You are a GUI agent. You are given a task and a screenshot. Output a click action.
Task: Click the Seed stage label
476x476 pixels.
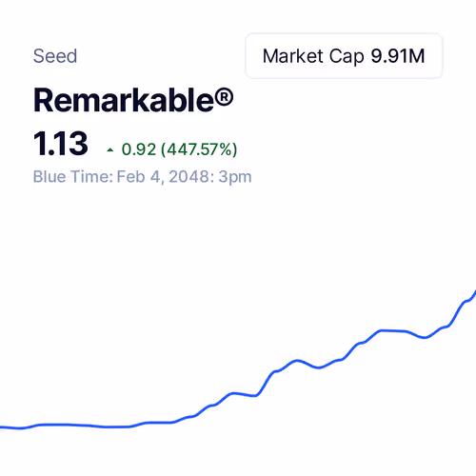55,56
